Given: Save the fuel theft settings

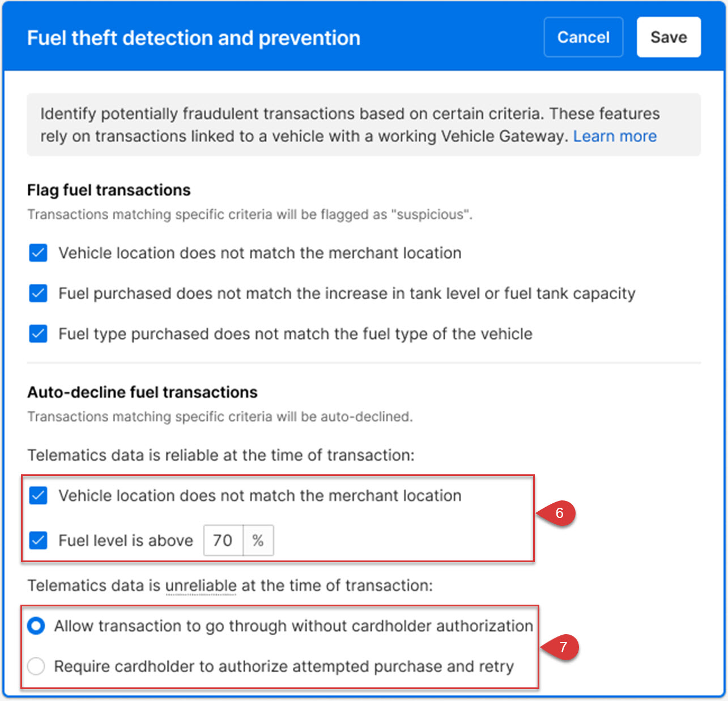Looking at the screenshot, I should point(668,37).
